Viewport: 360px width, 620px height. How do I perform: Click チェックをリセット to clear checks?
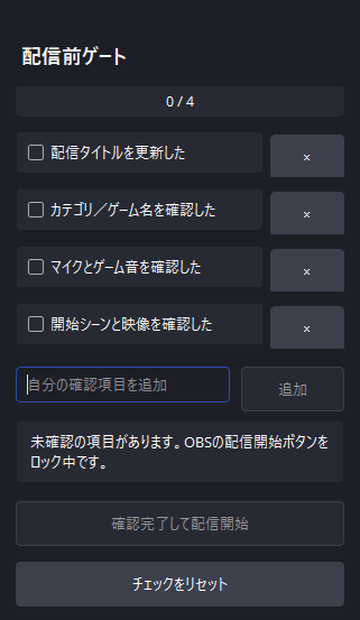pyautogui.click(x=180, y=584)
